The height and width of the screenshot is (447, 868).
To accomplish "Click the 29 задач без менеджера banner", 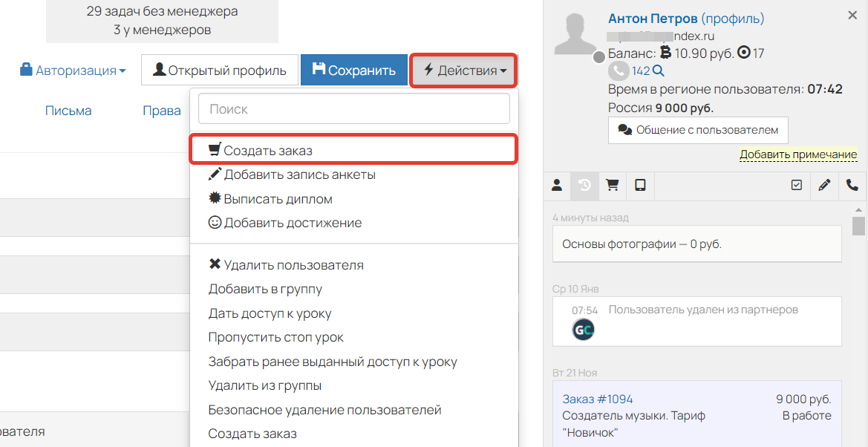I will coord(162,12).
